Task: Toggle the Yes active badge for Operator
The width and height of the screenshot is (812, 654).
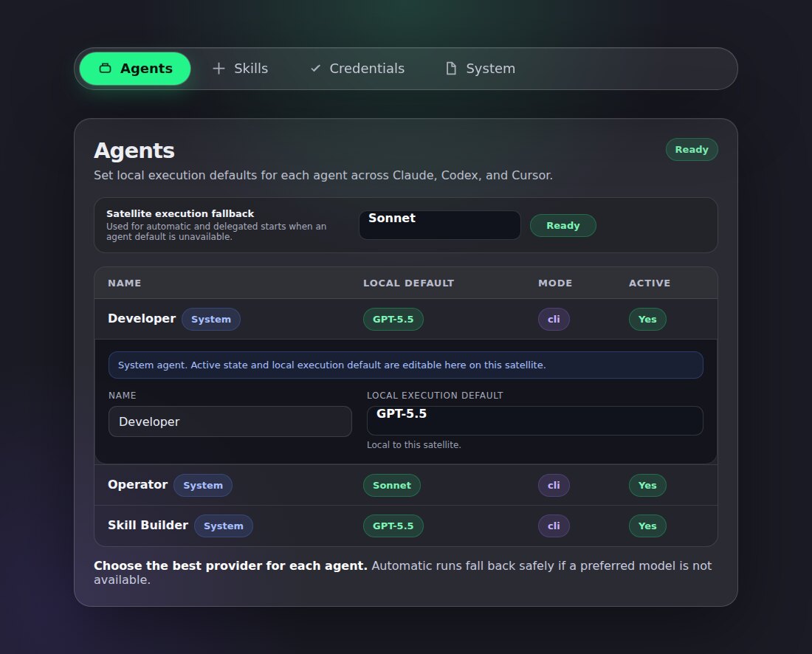Action: tap(647, 485)
